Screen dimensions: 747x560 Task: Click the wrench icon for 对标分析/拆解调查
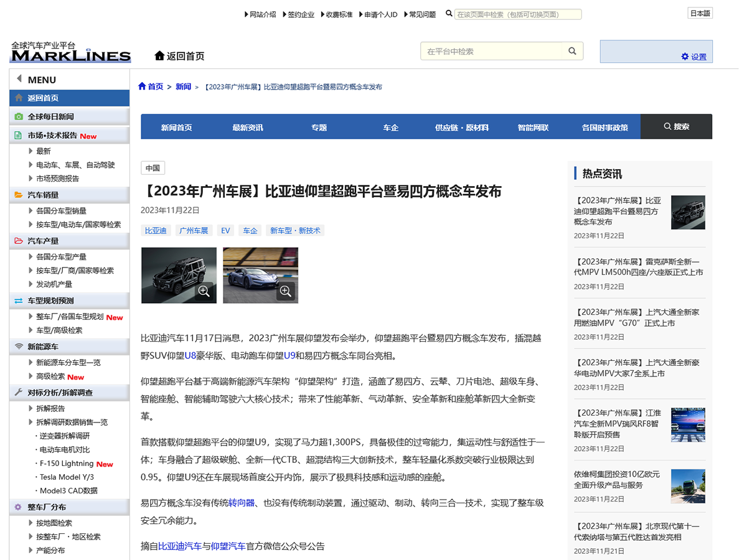(x=19, y=393)
